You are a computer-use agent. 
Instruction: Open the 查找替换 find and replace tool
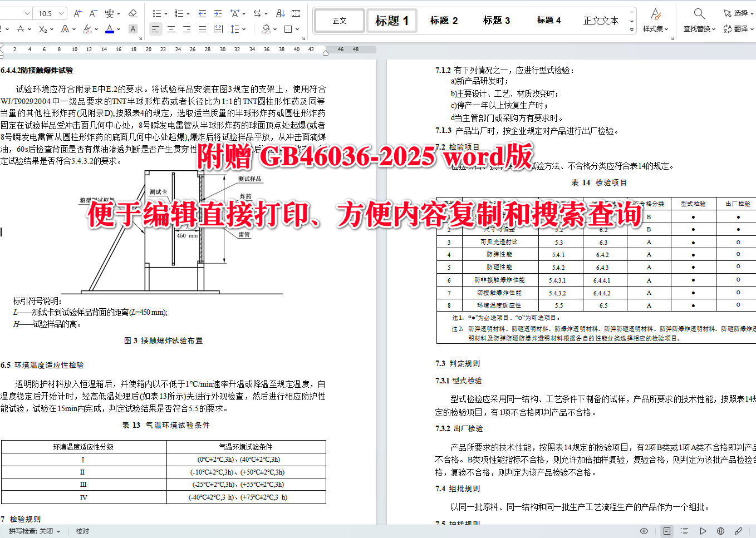click(x=699, y=20)
